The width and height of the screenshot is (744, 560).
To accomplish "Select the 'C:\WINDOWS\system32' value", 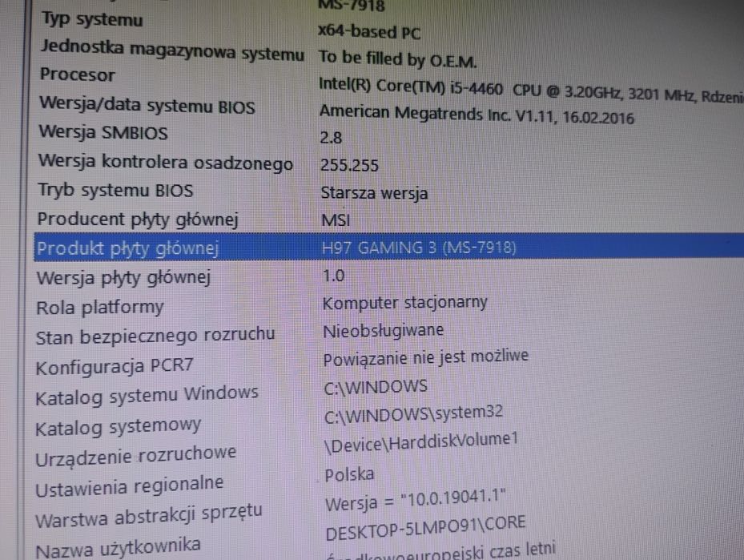I will (414, 415).
